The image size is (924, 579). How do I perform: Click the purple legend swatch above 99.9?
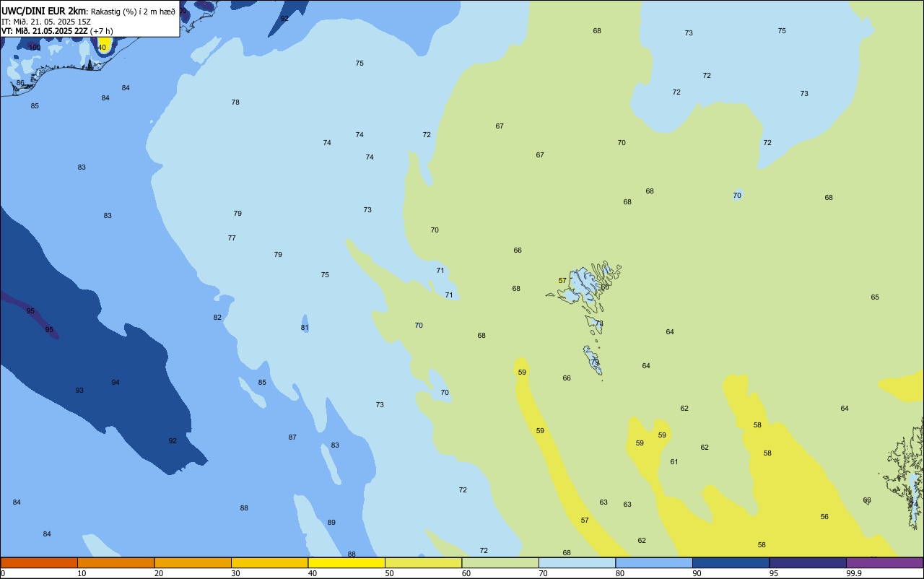point(884,562)
